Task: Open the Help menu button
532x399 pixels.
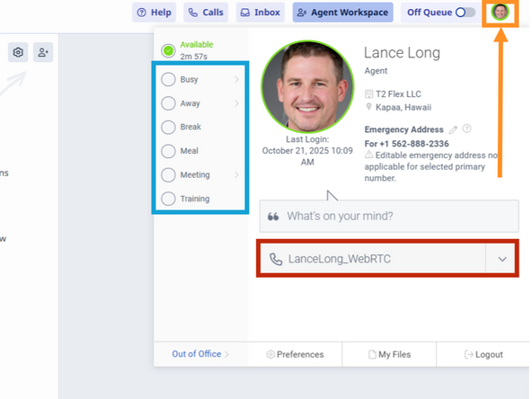Action: pyautogui.click(x=154, y=13)
